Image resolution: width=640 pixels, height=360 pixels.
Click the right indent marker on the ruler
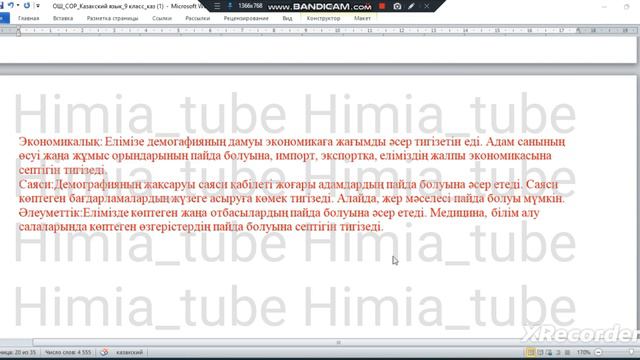tap(578, 31)
